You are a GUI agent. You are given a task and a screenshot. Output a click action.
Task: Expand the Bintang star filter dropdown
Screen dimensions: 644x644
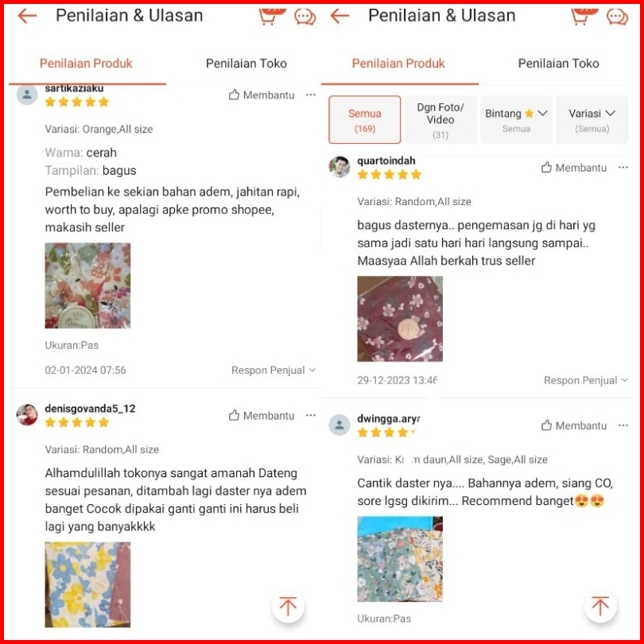coord(516,120)
